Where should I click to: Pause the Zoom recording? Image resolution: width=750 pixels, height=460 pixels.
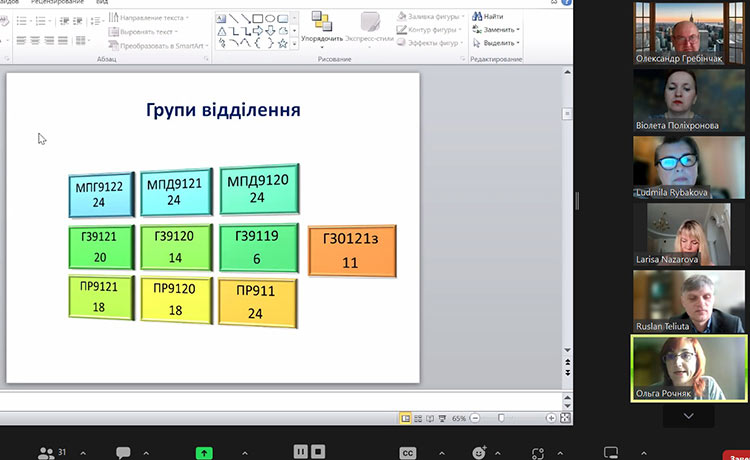(299, 453)
